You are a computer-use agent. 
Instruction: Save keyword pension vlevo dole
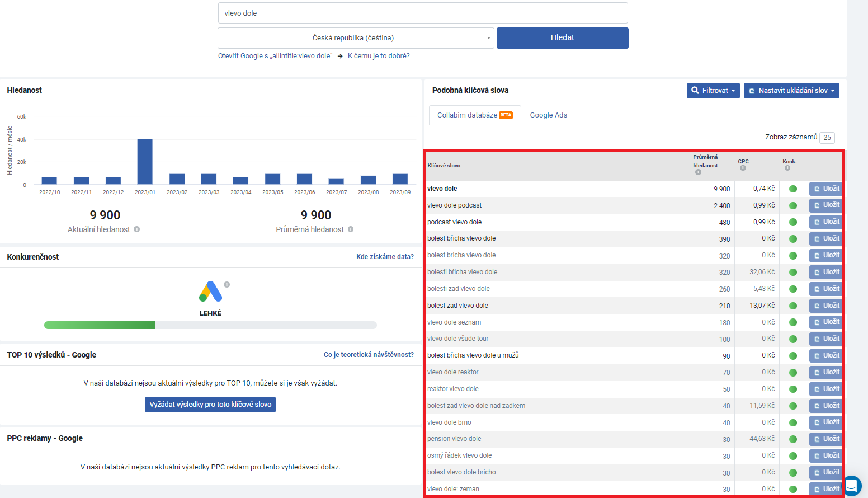[826, 439]
